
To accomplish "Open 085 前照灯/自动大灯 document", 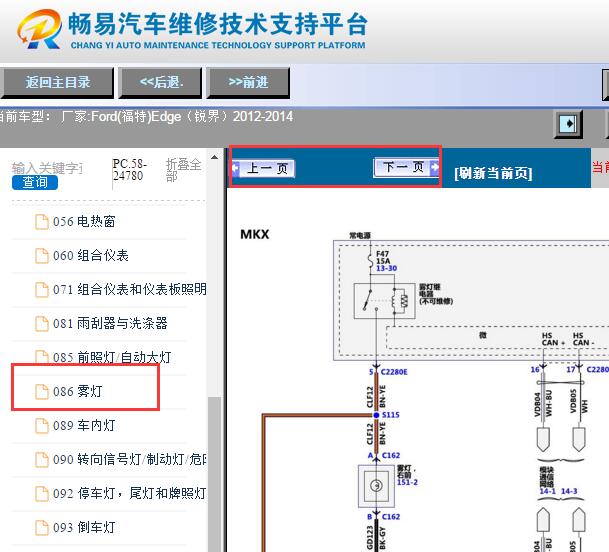I will point(112,357).
